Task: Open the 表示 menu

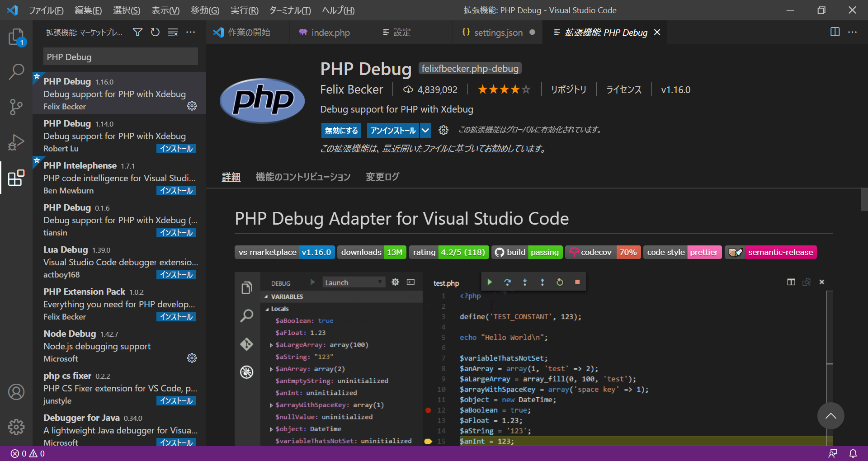Action: click(x=165, y=10)
